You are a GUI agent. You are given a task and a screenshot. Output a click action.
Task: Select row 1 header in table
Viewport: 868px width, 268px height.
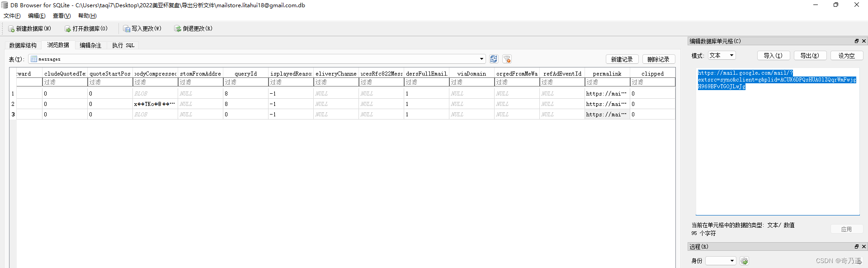pyautogui.click(x=13, y=94)
